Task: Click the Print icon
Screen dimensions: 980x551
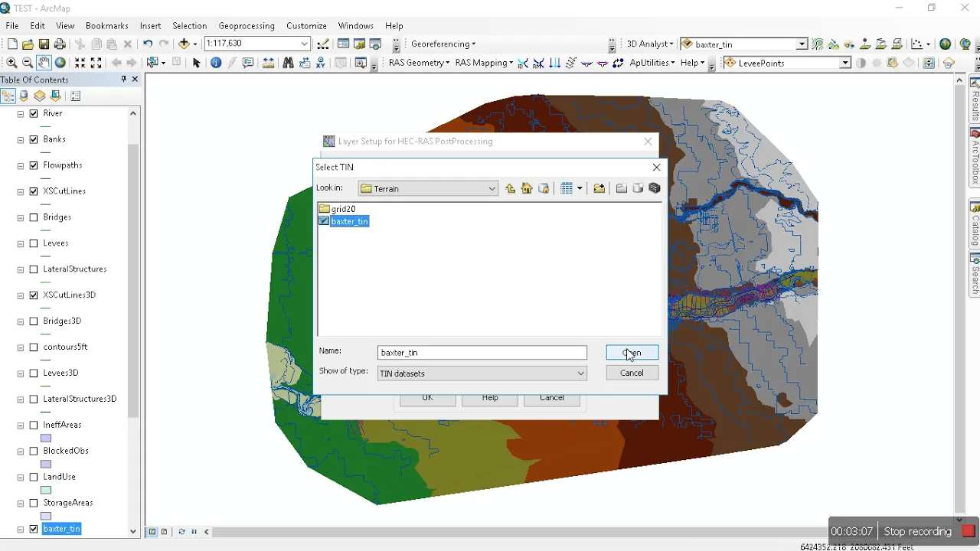Action: coord(60,44)
